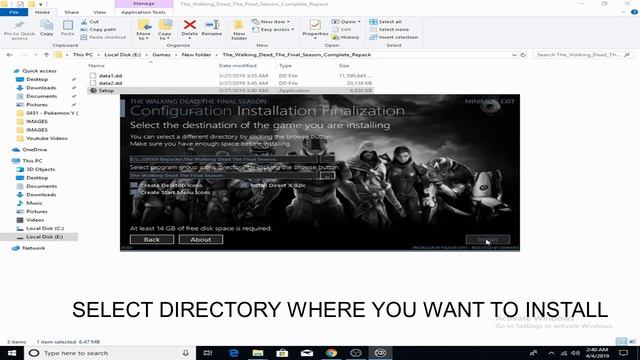Open the address bar history dropdown
640x360 pixels.
click(x=514, y=55)
